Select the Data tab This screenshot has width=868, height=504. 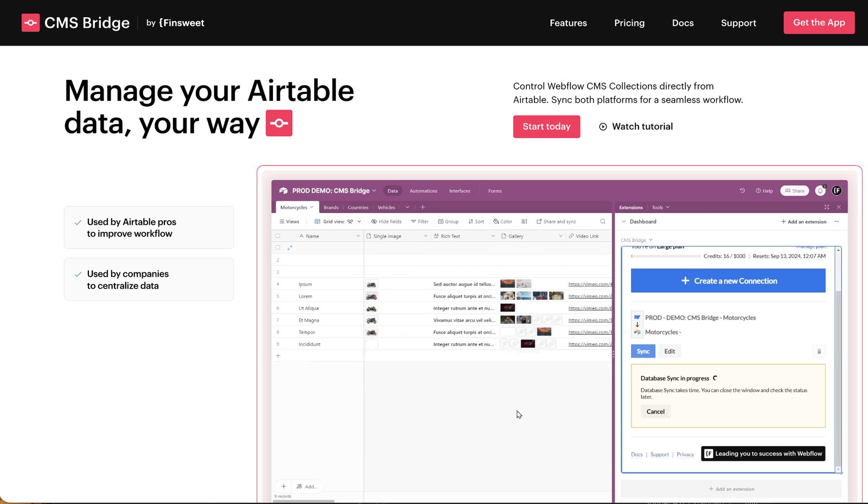[392, 191]
